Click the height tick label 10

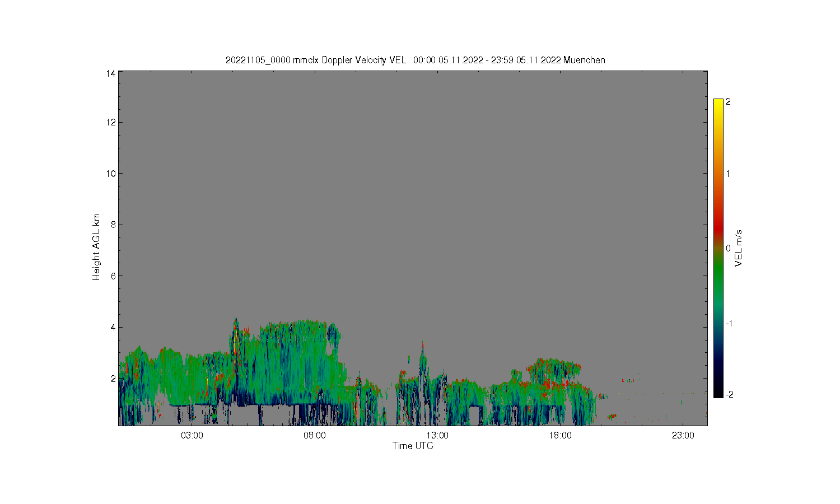(111, 174)
